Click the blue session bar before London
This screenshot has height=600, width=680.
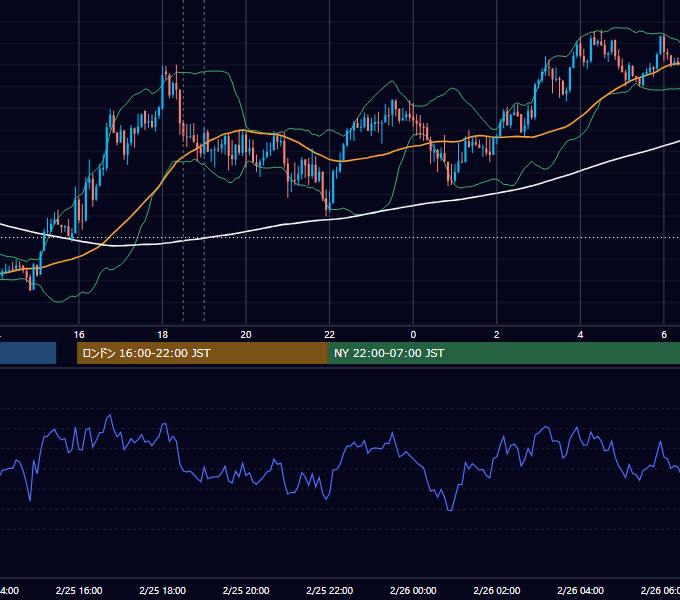(28, 353)
